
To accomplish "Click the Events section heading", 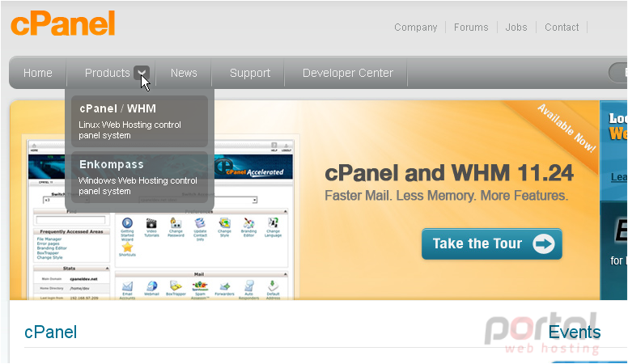I will (575, 332).
